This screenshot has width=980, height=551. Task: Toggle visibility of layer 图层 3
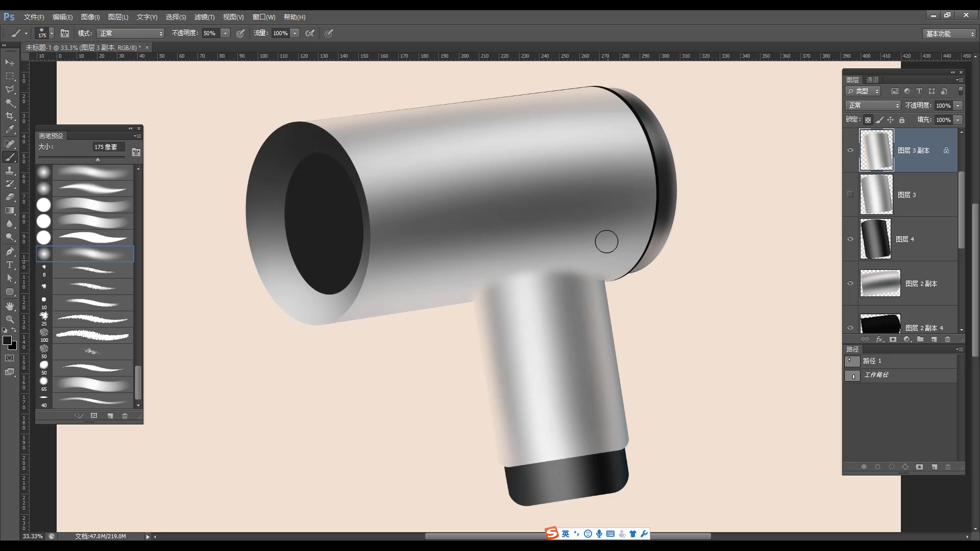click(850, 194)
